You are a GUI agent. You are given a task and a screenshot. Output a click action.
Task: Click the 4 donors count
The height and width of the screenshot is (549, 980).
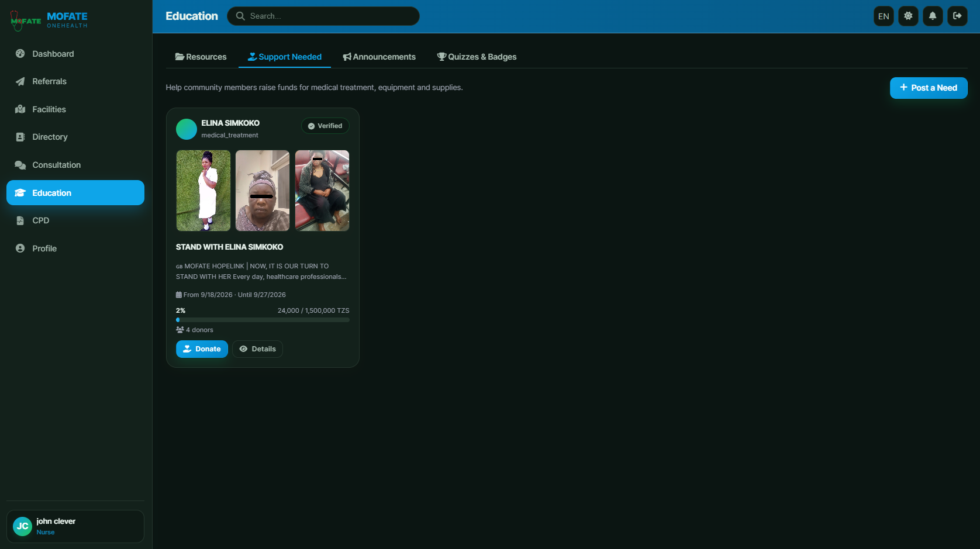click(195, 330)
